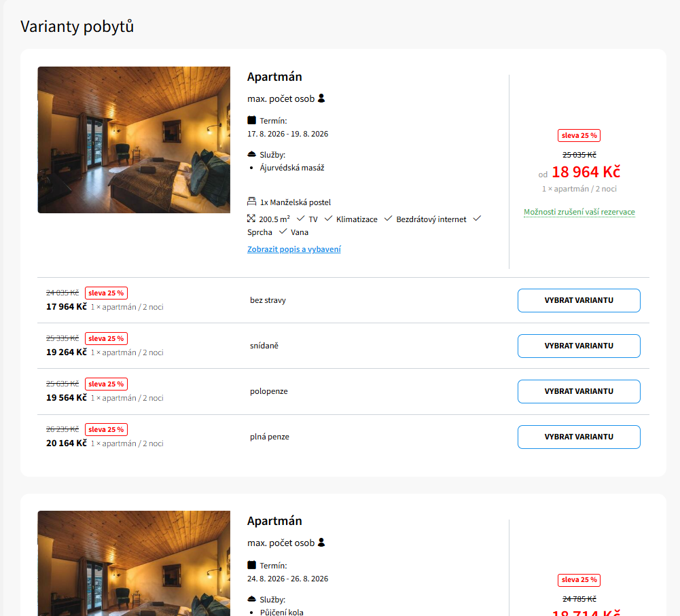680x616 pixels.
Task: Choose the 'snídaně' variant button
Action: (x=579, y=346)
